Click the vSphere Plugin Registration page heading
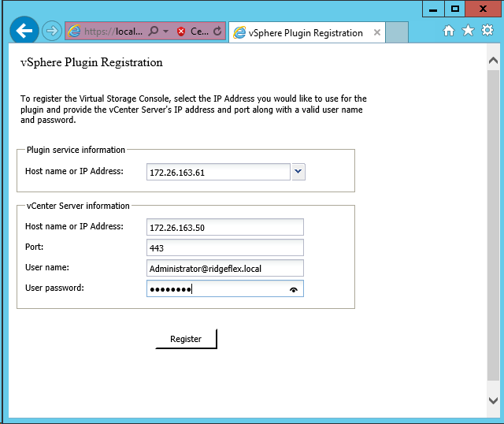This screenshot has height=424, width=504. [91, 62]
